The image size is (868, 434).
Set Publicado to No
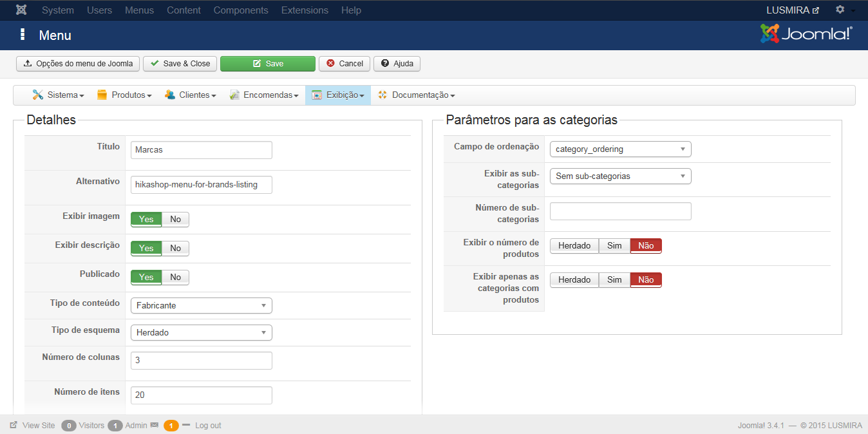point(175,278)
